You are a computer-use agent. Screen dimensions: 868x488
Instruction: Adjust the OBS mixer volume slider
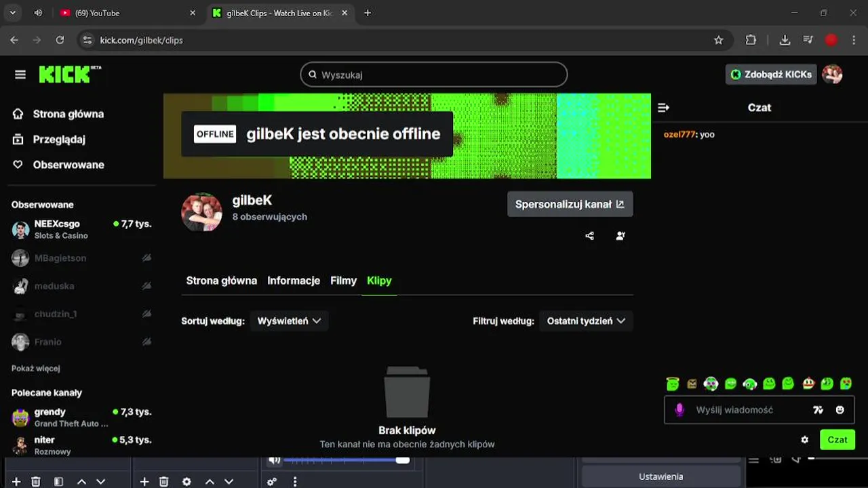(347, 460)
